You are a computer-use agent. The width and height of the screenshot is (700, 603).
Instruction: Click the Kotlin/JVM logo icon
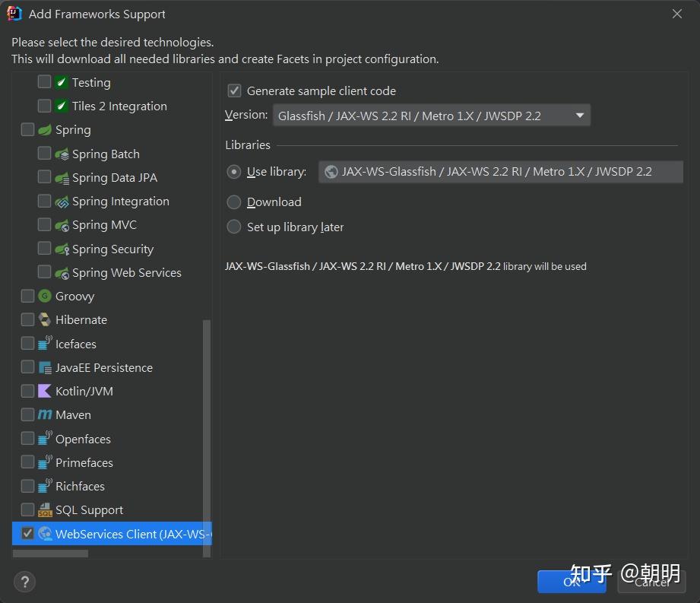tap(45, 391)
